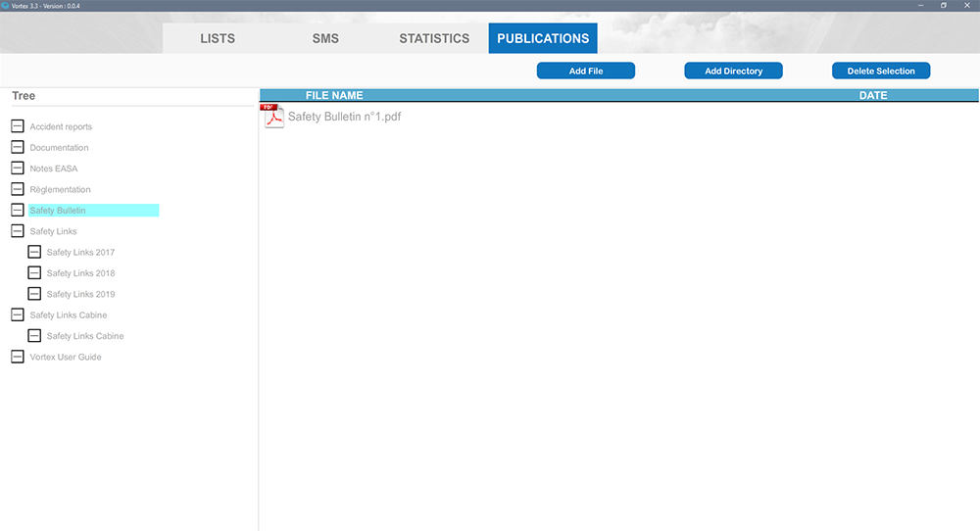The height and width of the screenshot is (531, 980).
Task: Select Safety Links 2018 in the tree
Action: pyautogui.click(x=80, y=273)
